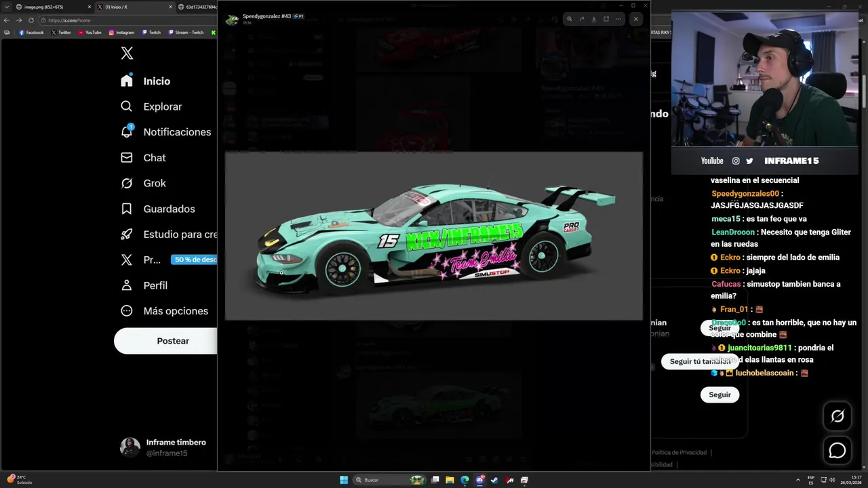Open File Explorer from the taskbar
The image size is (868, 488).
click(x=450, y=480)
